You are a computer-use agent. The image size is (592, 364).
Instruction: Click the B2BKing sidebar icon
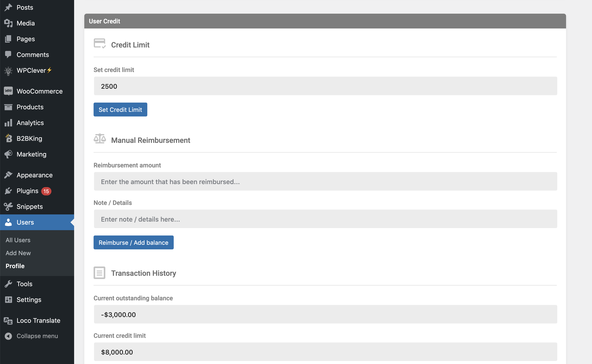pos(8,138)
